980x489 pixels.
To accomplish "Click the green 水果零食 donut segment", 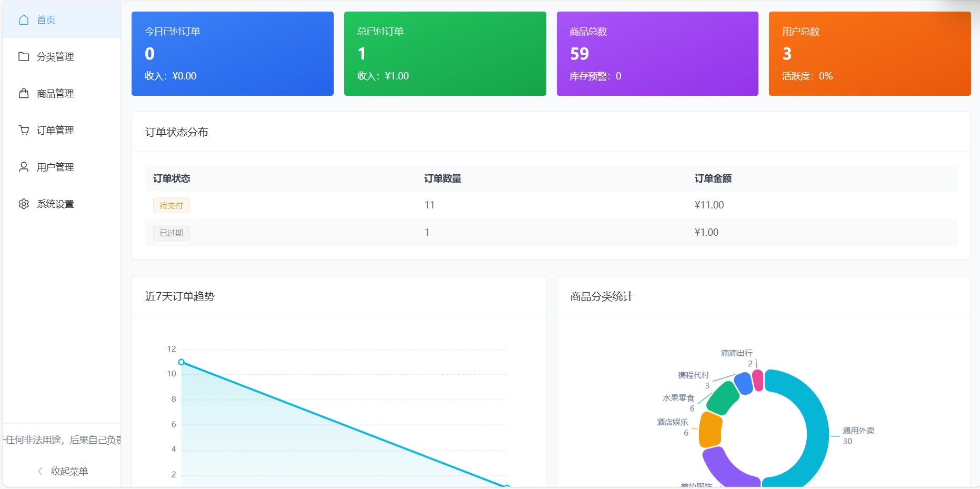I will tap(723, 398).
